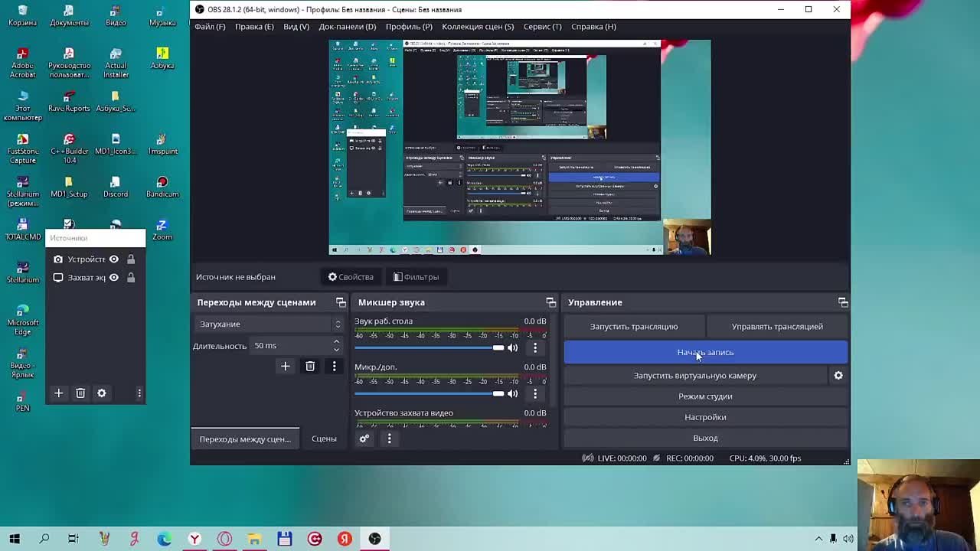980x551 pixels.
Task: Open source properties gear in Sources panel
Action: point(102,393)
